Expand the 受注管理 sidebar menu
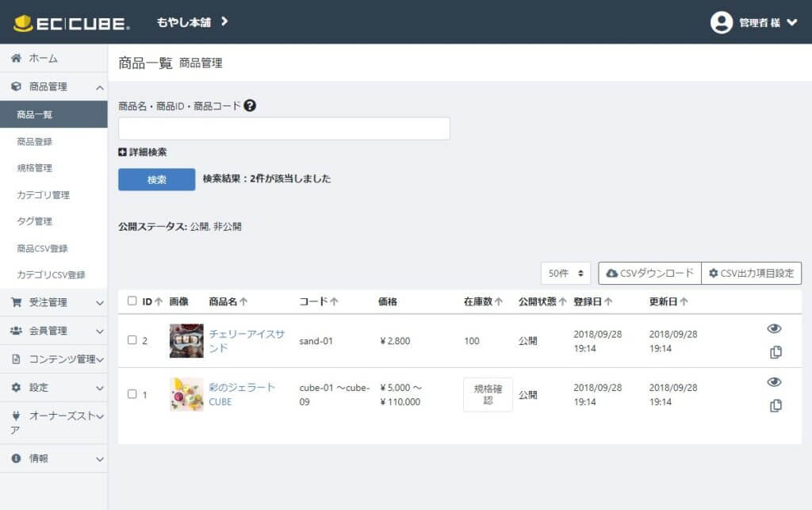Image resolution: width=812 pixels, height=510 pixels. pyautogui.click(x=54, y=302)
